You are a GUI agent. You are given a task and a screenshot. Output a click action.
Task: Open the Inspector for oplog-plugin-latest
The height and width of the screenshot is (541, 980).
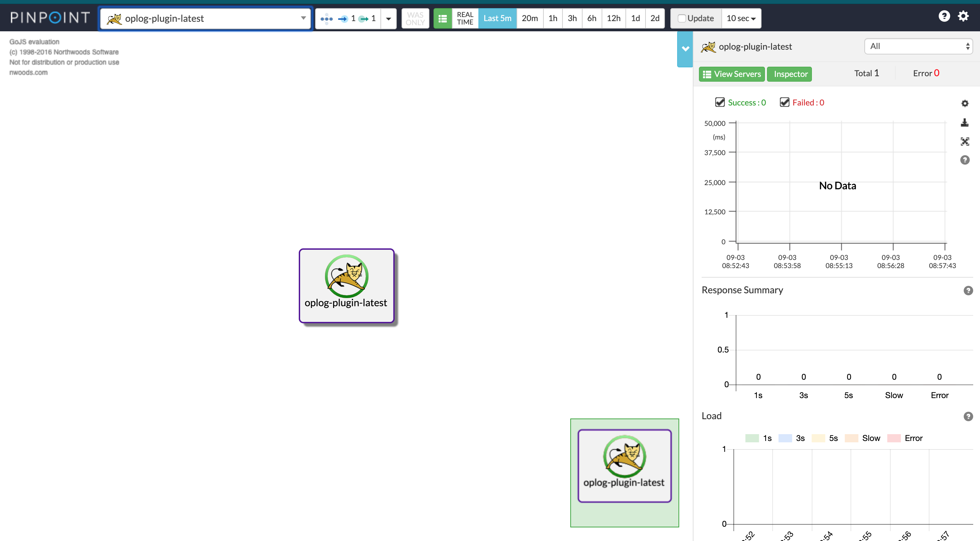click(789, 74)
